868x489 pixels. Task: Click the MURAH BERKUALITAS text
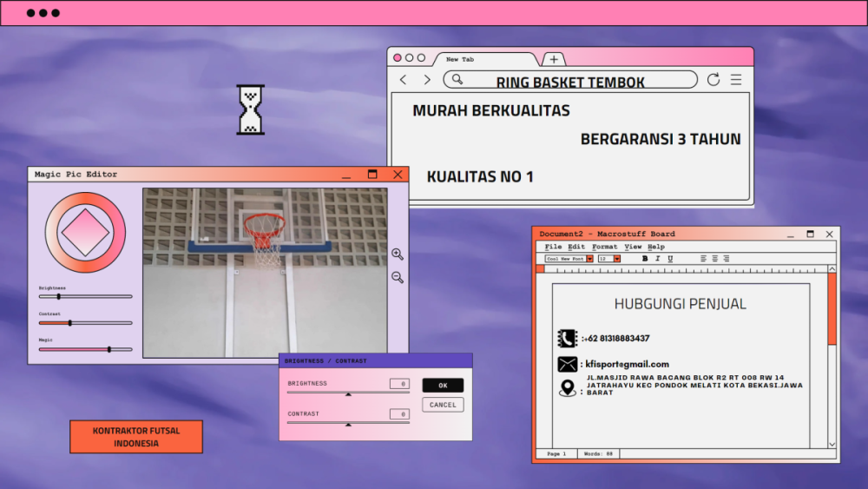pos(491,111)
